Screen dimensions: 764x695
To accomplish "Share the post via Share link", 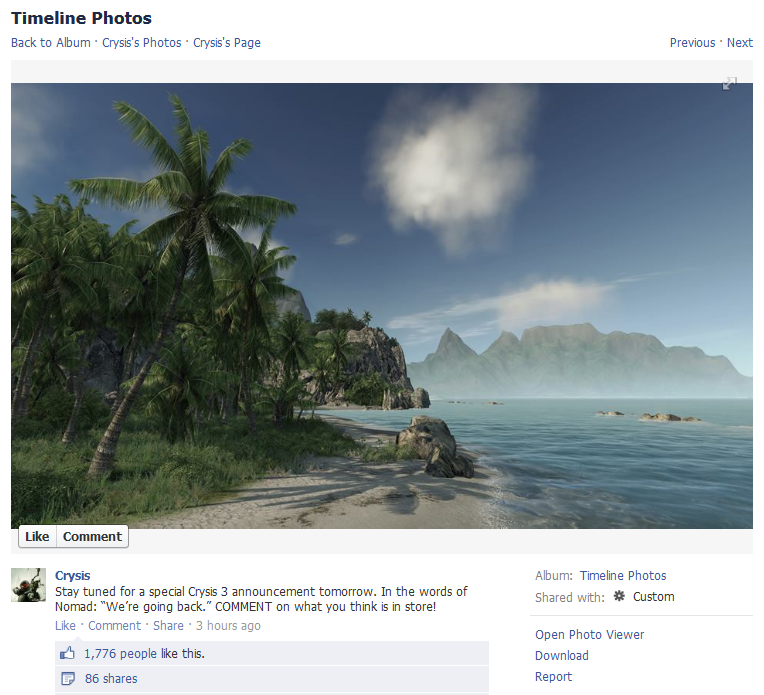I will coord(168,625).
